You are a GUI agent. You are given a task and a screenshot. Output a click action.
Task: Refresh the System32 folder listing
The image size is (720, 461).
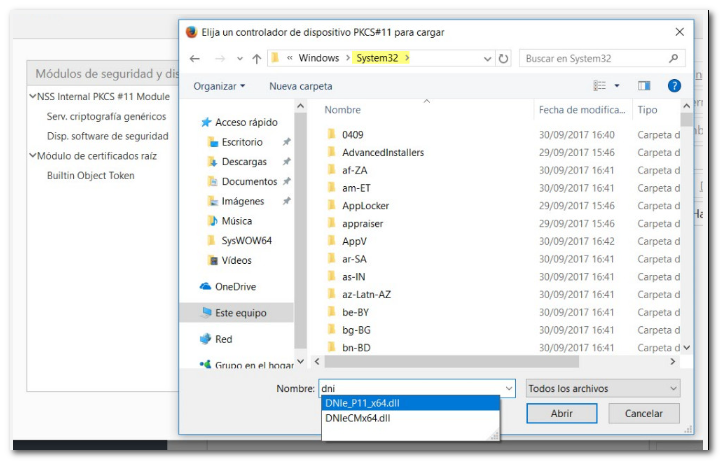point(503,59)
